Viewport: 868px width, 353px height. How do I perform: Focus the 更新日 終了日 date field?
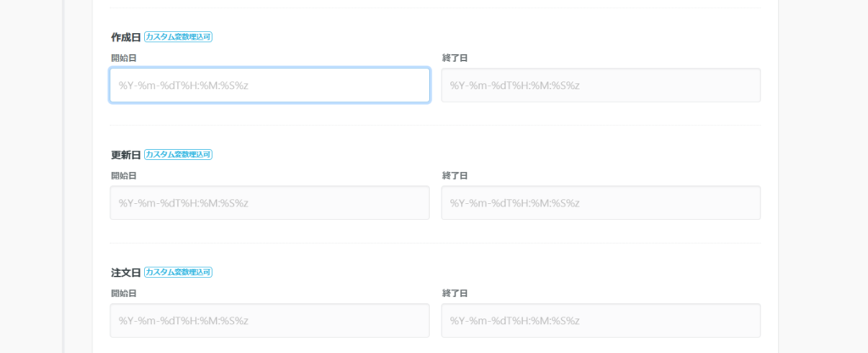[600, 203]
